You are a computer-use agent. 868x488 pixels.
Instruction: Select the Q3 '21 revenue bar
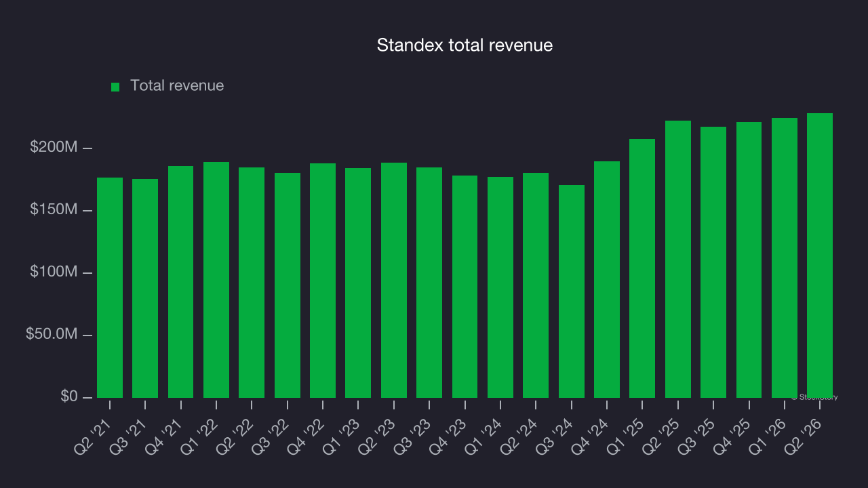[145, 288]
